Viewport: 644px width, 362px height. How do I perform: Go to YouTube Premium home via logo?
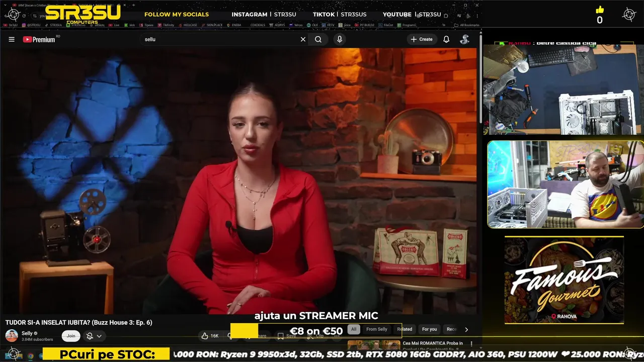click(39, 39)
